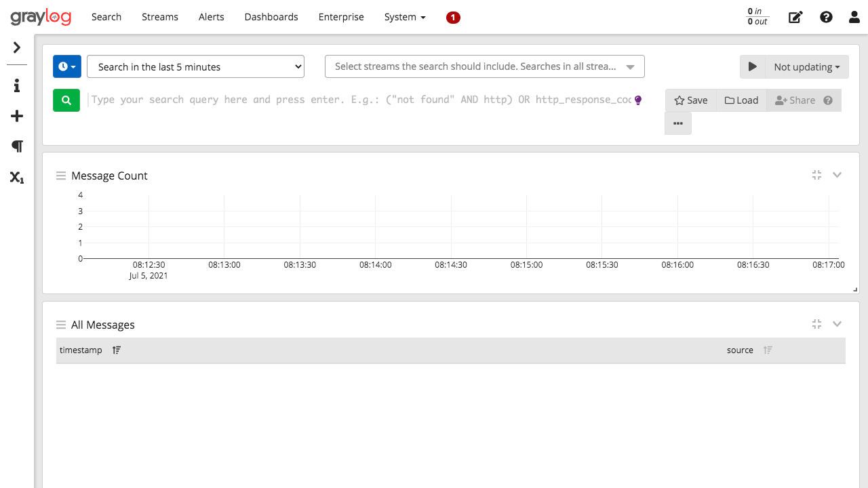Click the All Messages widget title

click(x=103, y=325)
